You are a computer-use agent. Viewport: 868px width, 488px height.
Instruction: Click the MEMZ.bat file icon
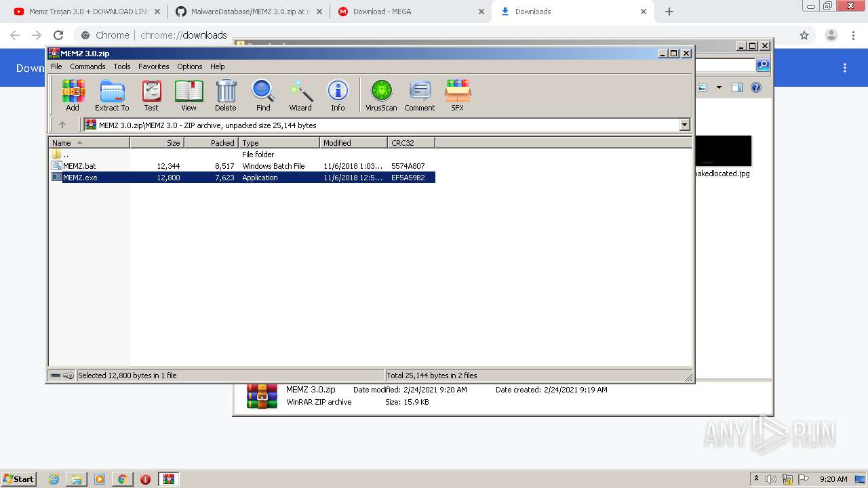tap(57, 166)
